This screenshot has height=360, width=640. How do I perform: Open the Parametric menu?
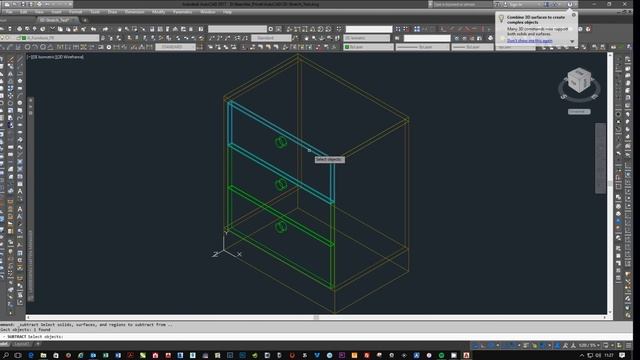(x=182, y=12)
